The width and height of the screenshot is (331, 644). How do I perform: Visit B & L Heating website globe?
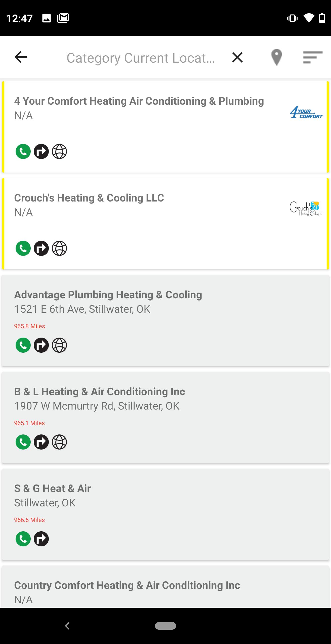59,442
